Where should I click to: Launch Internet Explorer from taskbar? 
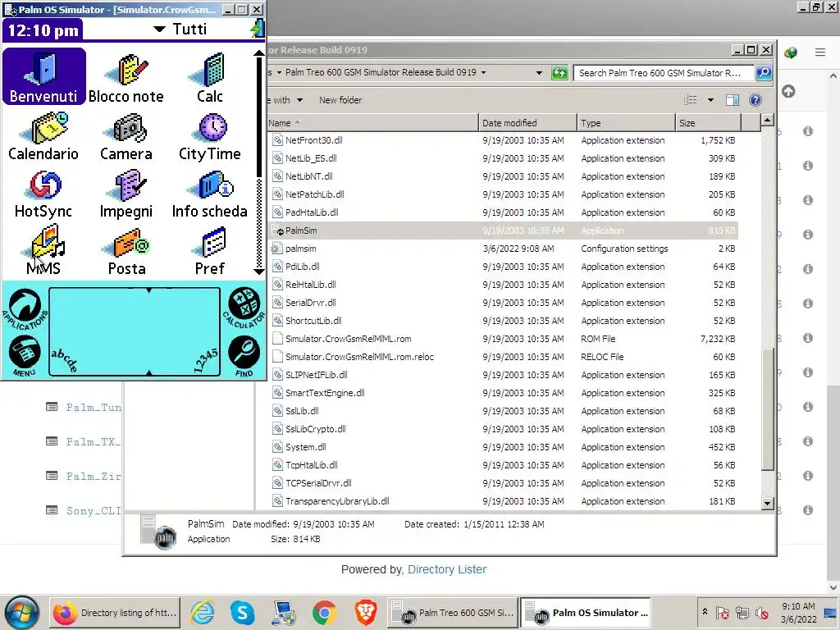pyautogui.click(x=203, y=613)
